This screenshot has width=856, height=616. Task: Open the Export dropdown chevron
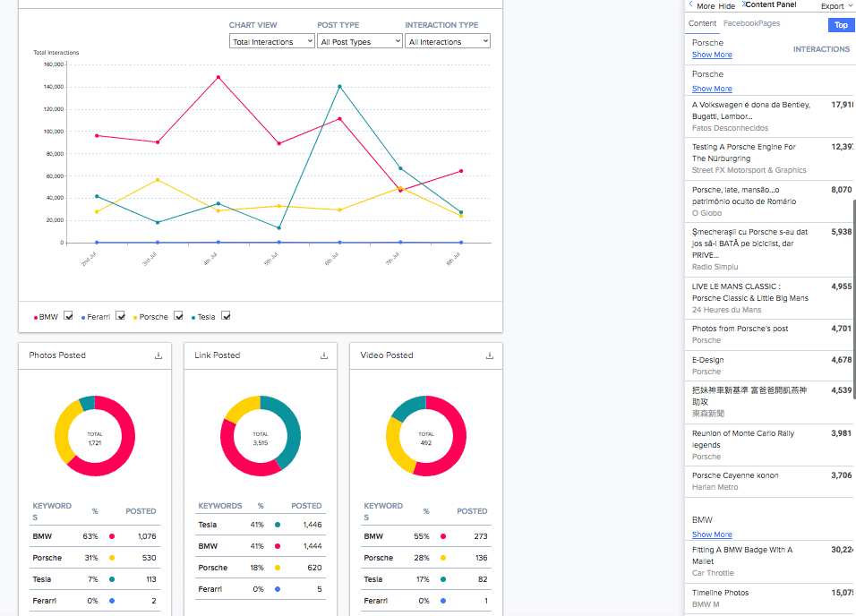tap(851, 6)
